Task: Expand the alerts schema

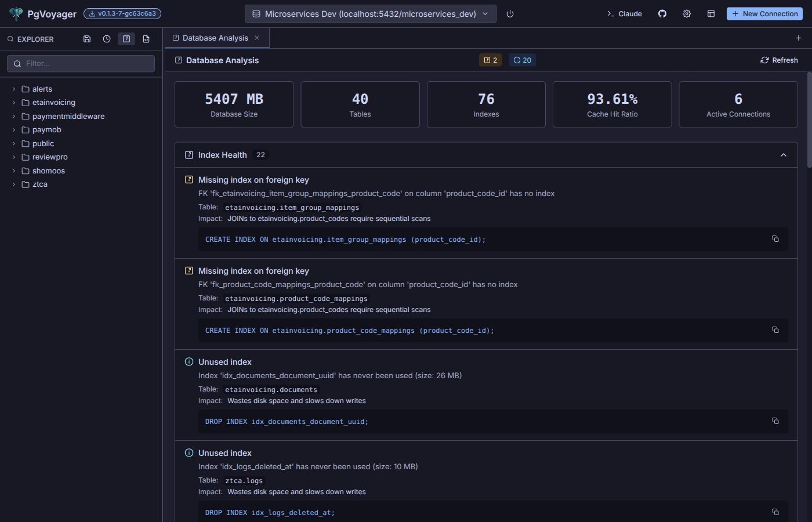Action: [x=14, y=89]
